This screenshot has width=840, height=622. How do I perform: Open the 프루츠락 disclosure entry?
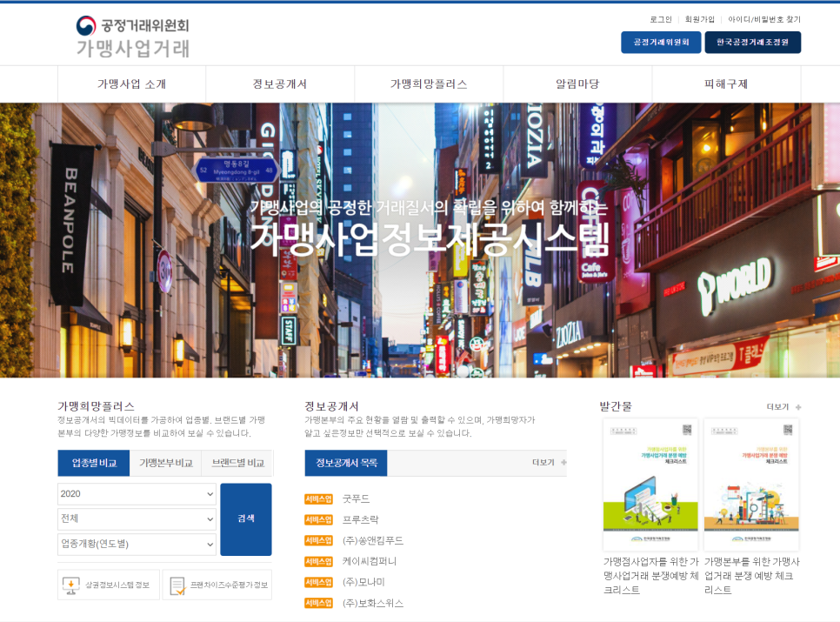[360, 519]
